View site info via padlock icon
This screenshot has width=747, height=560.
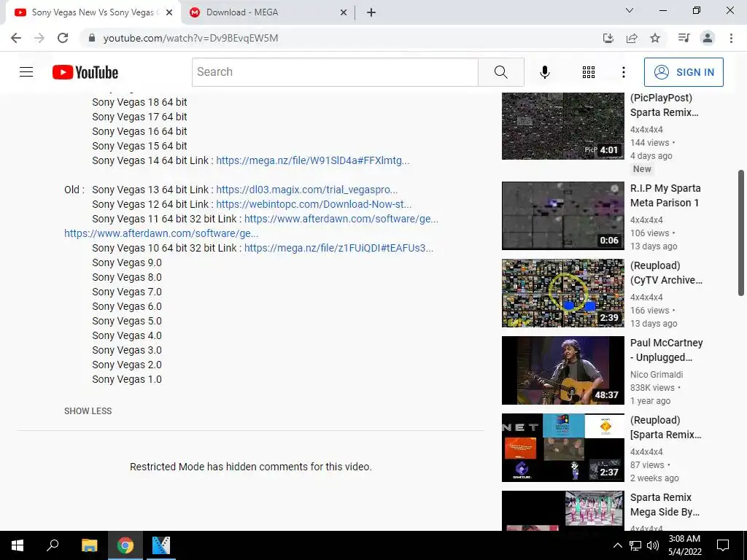(92, 38)
